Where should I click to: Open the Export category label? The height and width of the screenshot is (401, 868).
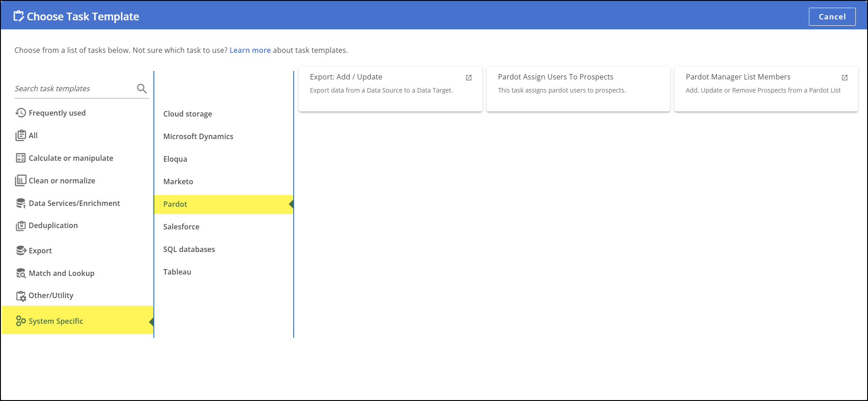point(40,251)
